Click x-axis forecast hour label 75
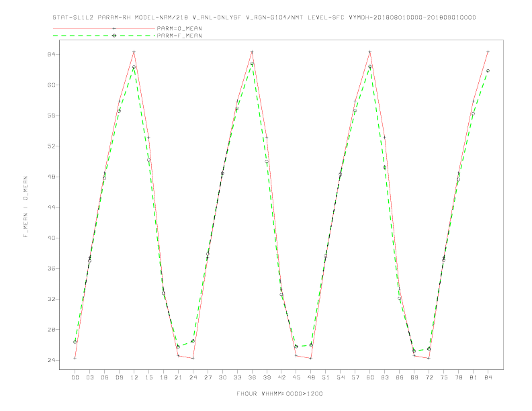 tap(444, 377)
